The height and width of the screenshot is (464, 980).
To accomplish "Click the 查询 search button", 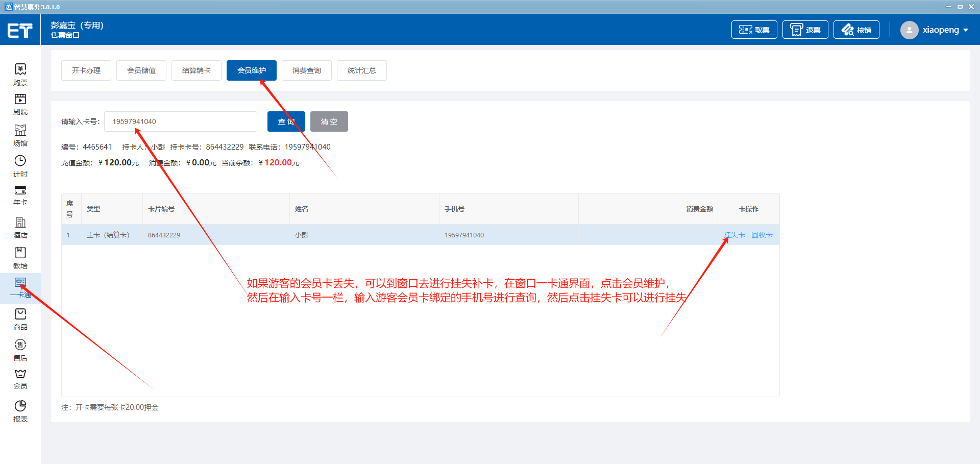I will coord(286,121).
